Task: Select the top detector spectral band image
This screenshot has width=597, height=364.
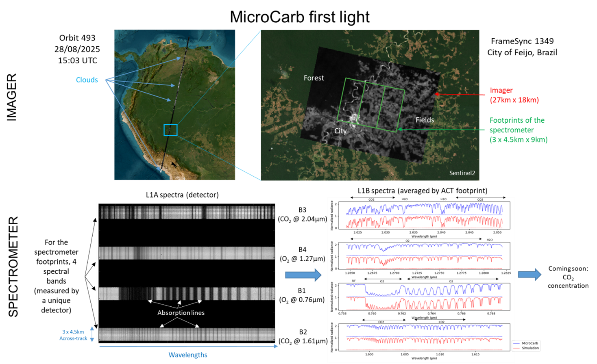Action: tap(187, 212)
